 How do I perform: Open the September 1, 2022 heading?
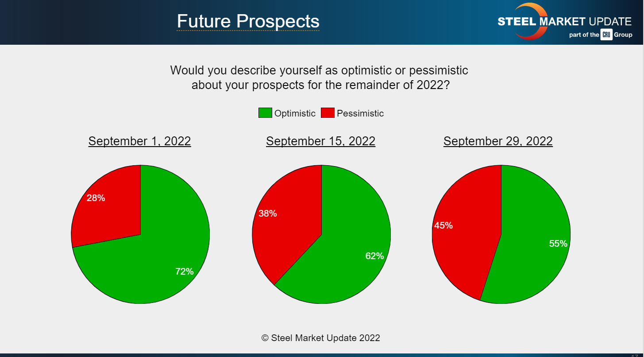point(139,141)
